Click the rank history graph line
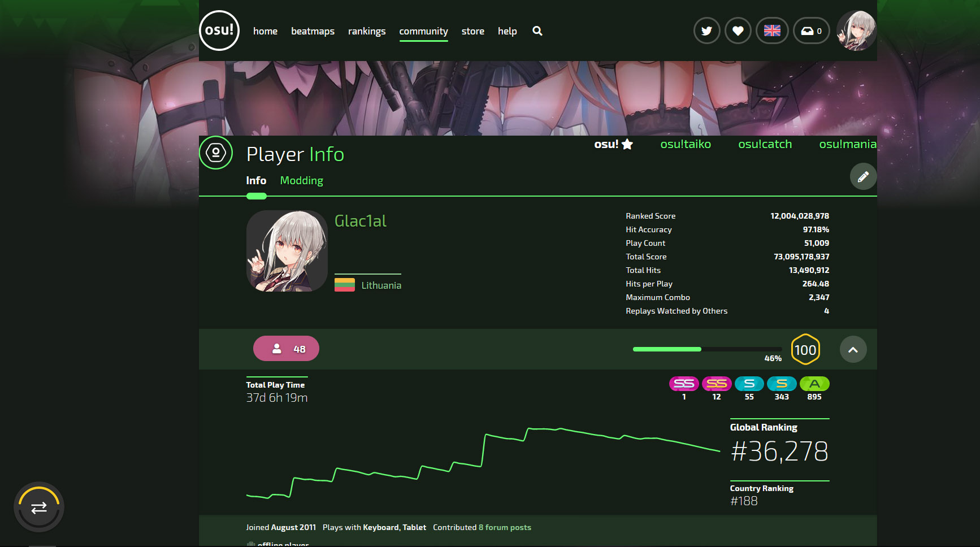The height and width of the screenshot is (547, 980). click(483, 463)
